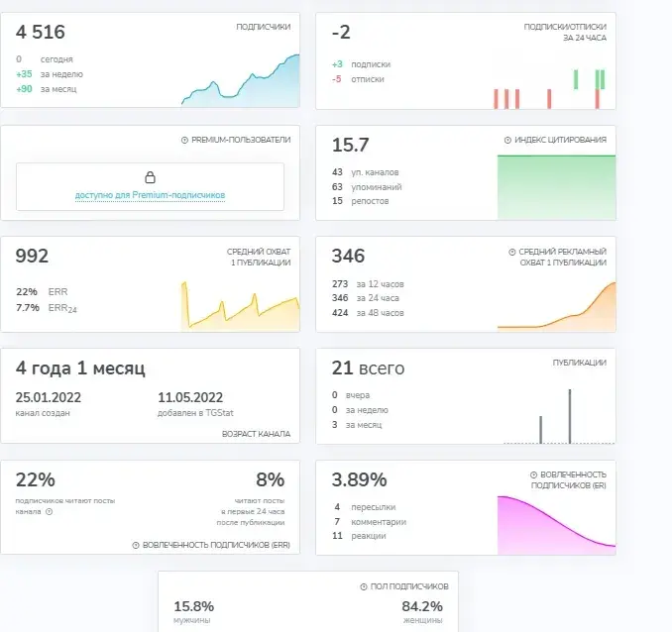Click the tallest bar in publications chart
The width and height of the screenshot is (672, 632).
click(x=570, y=416)
